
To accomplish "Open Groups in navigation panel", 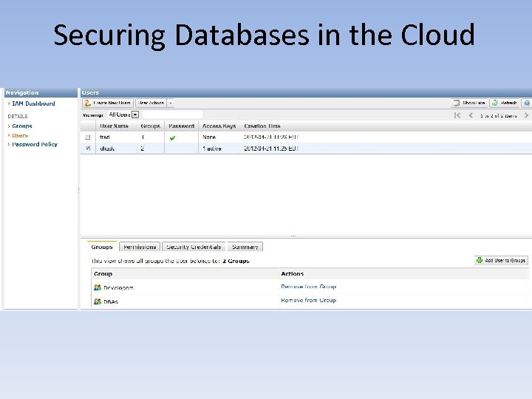I will click(22, 126).
